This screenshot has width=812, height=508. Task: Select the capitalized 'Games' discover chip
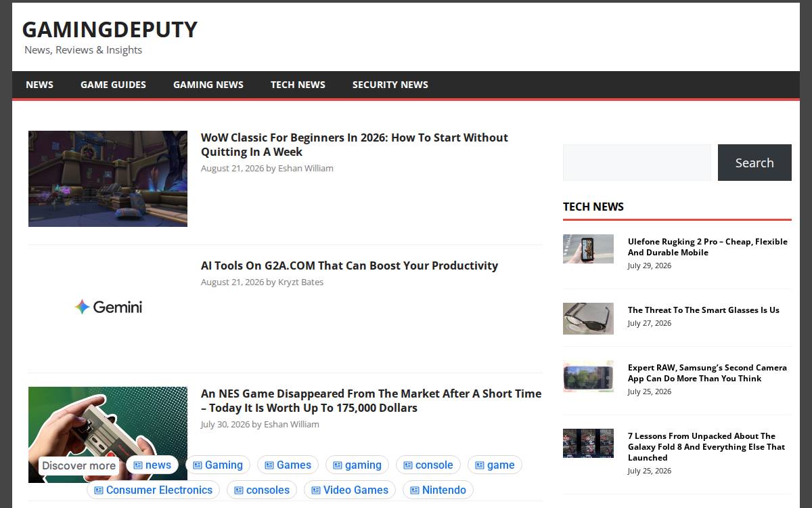pos(288,465)
